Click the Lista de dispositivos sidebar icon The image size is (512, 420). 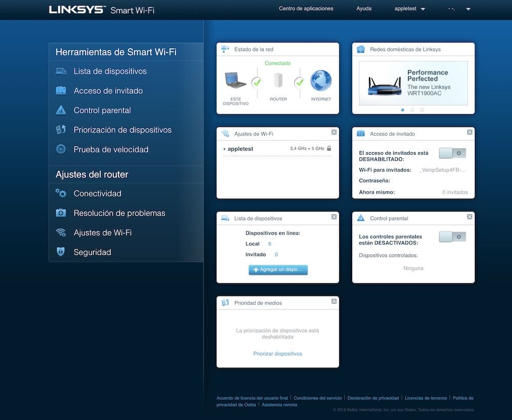[61, 71]
